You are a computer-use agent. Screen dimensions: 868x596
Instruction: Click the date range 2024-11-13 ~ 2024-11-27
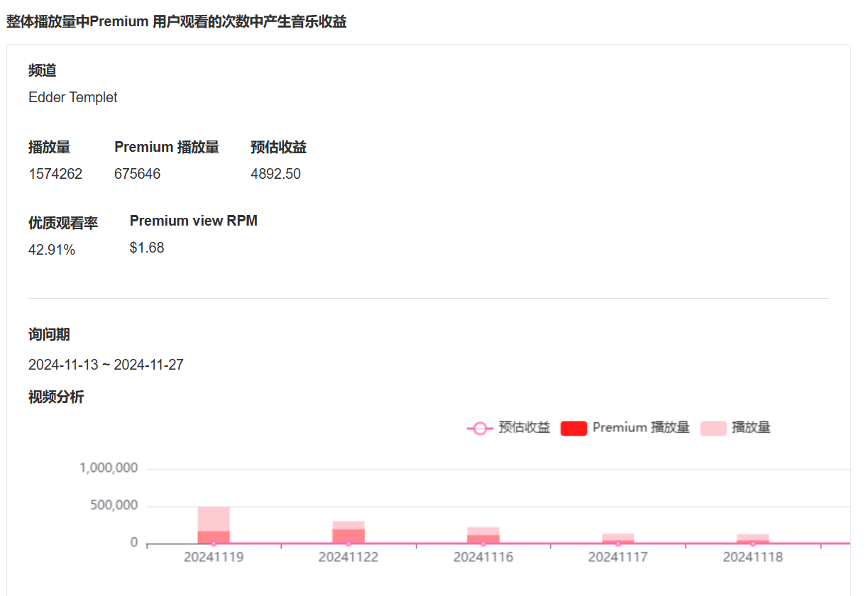click(x=106, y=365)
